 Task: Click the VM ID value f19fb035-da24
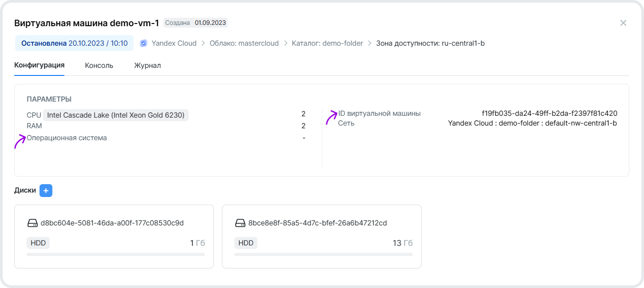(x=549, y=114)
